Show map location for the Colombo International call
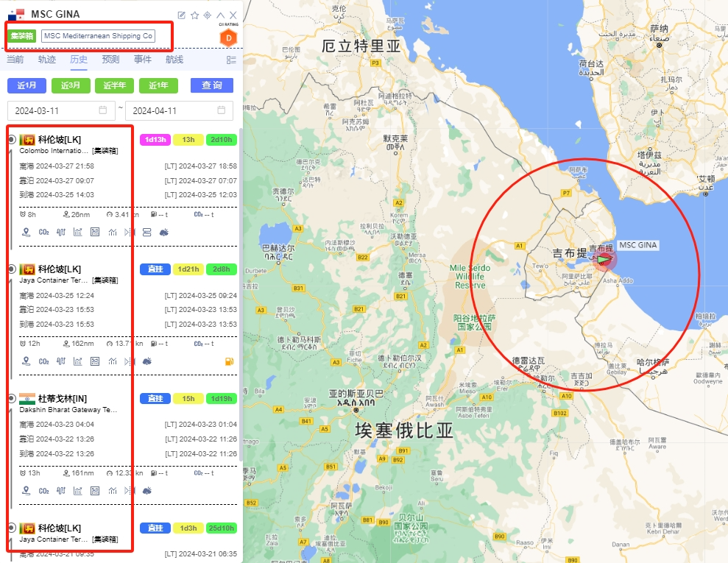The image size is (728, 563). (x=26, y=232)
